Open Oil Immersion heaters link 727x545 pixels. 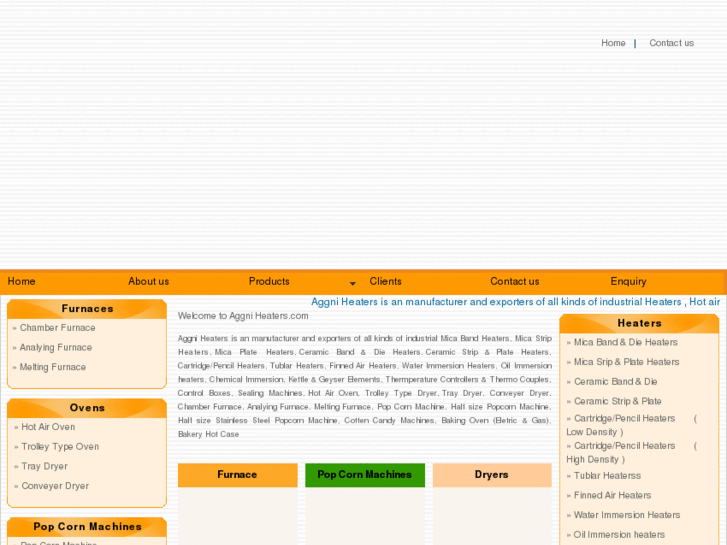(619, 535)
